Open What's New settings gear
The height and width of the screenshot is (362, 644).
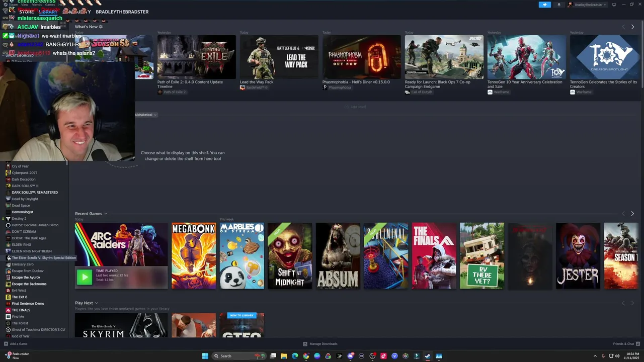pos(101,27)
